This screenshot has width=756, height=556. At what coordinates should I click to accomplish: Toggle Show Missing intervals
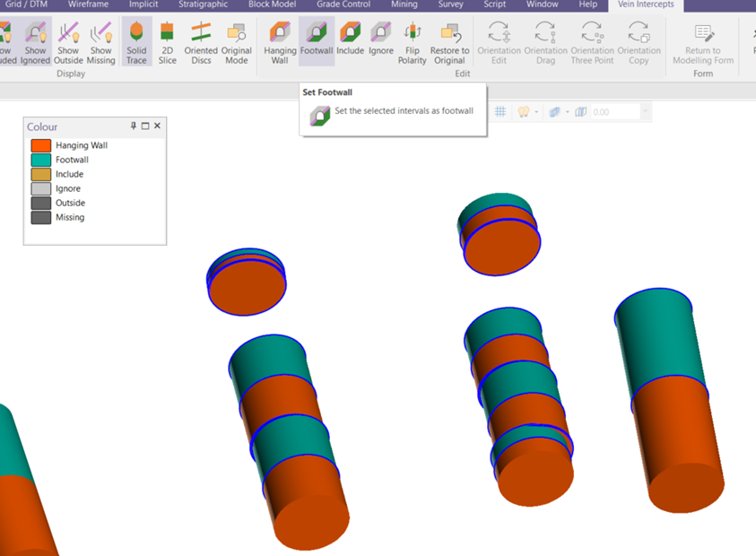coord(100,41)
